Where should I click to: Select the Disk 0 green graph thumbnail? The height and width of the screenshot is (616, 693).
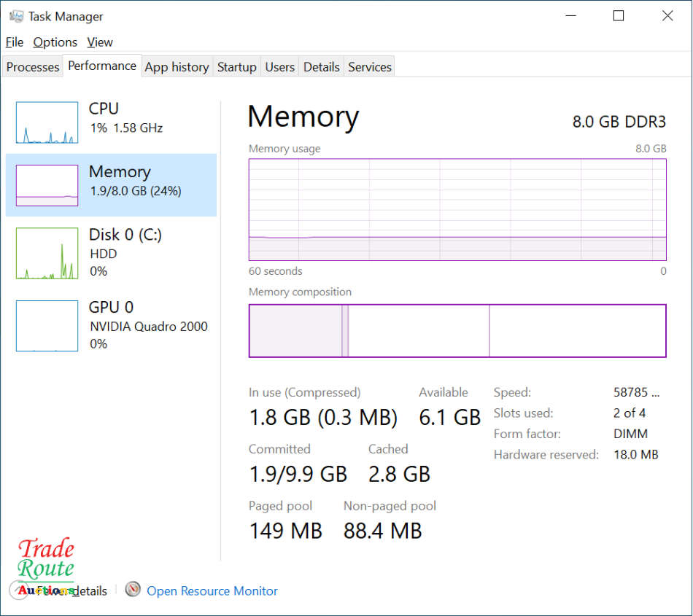pyautogui.click(x=47, y=253)
